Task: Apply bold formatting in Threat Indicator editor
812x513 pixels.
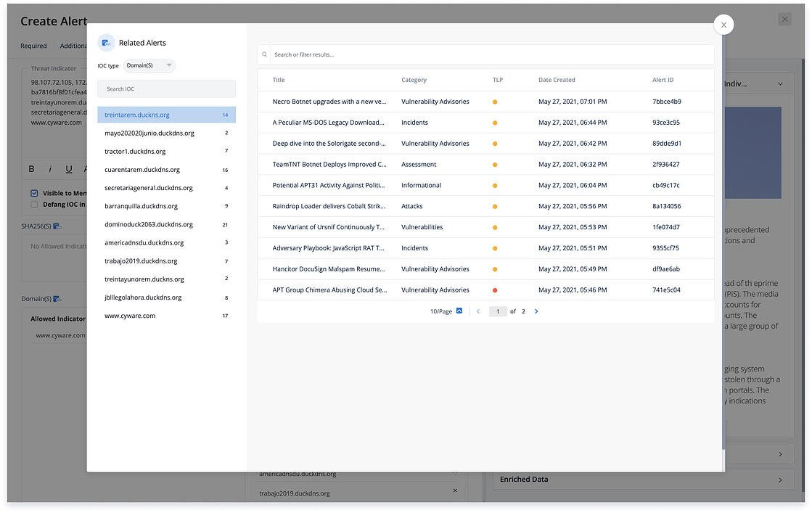Action: tap(31, 169)
